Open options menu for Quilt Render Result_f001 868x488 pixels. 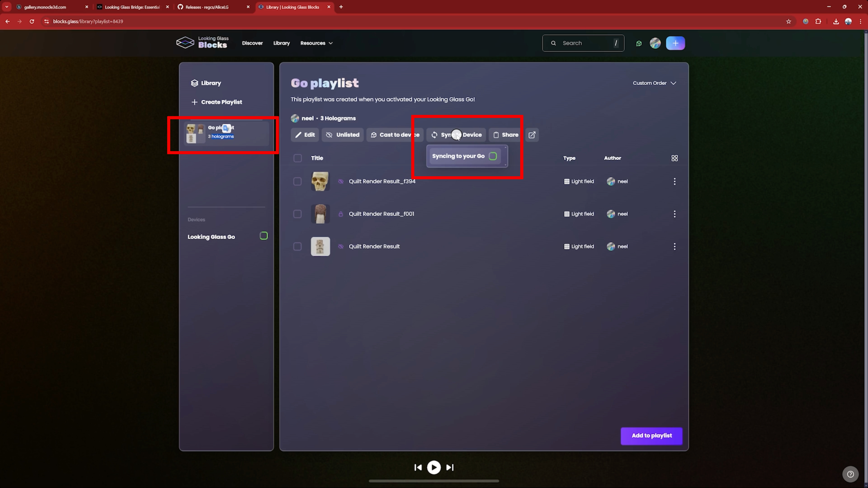pyautogui.click(x=674, y=214)
